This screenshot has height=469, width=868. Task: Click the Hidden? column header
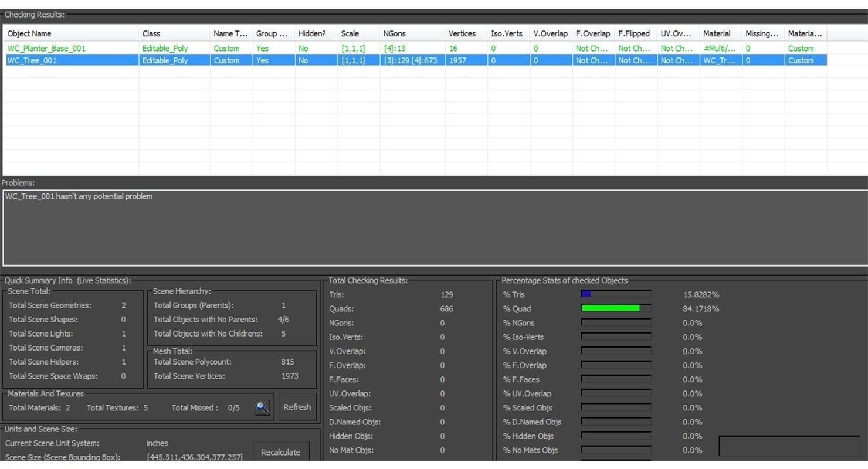click(316, 33)
